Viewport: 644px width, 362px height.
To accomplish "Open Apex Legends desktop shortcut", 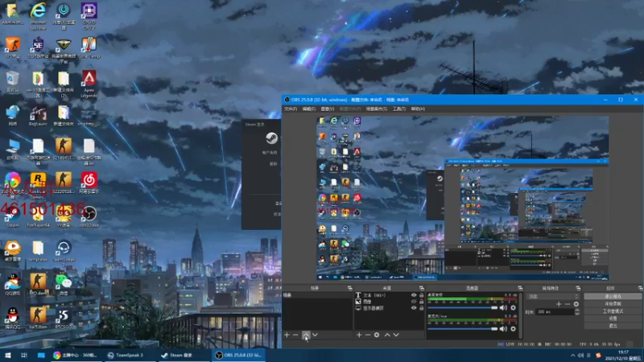I will [89, 84].
